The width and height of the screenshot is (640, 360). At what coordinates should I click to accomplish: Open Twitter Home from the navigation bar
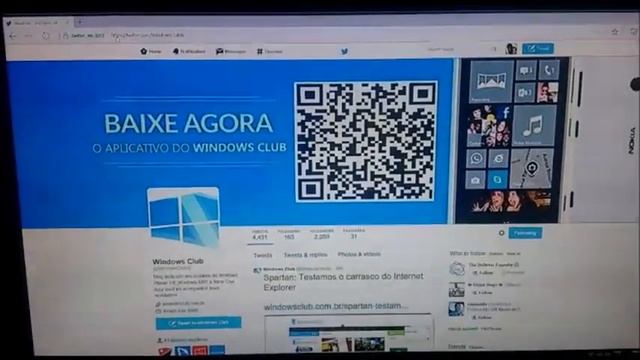coord(151,51)
